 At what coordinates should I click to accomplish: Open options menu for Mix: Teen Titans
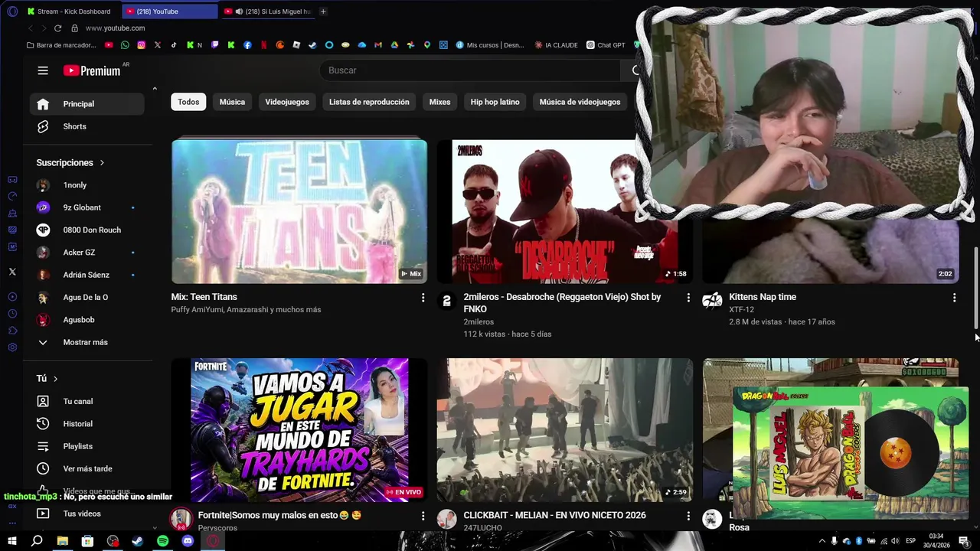click(x=423, y=298)
